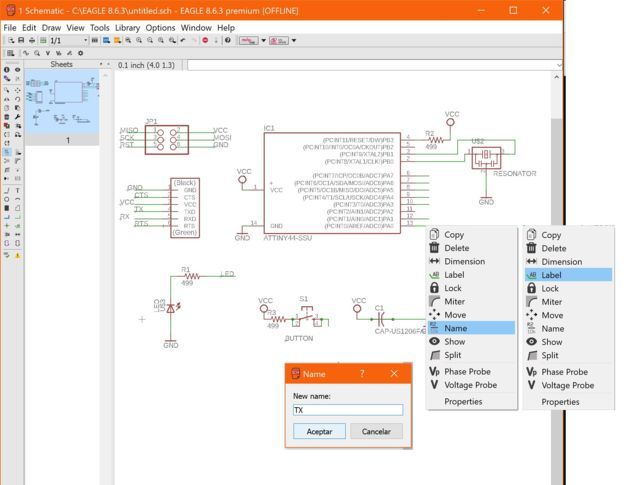Select the Info tool in left toolbar
Image resolution: width=640 pixels, height=485 pixels.
point(7,70)
